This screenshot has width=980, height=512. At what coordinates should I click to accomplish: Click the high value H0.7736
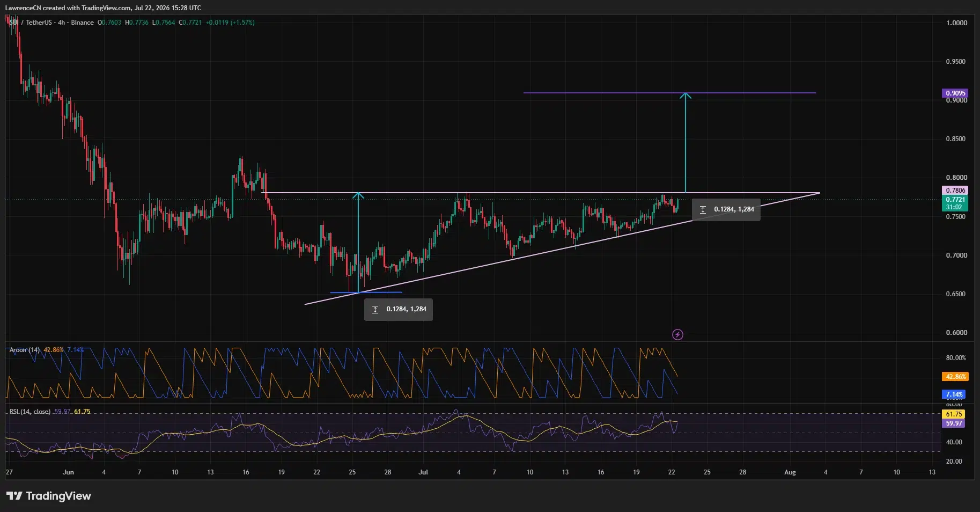137,23
